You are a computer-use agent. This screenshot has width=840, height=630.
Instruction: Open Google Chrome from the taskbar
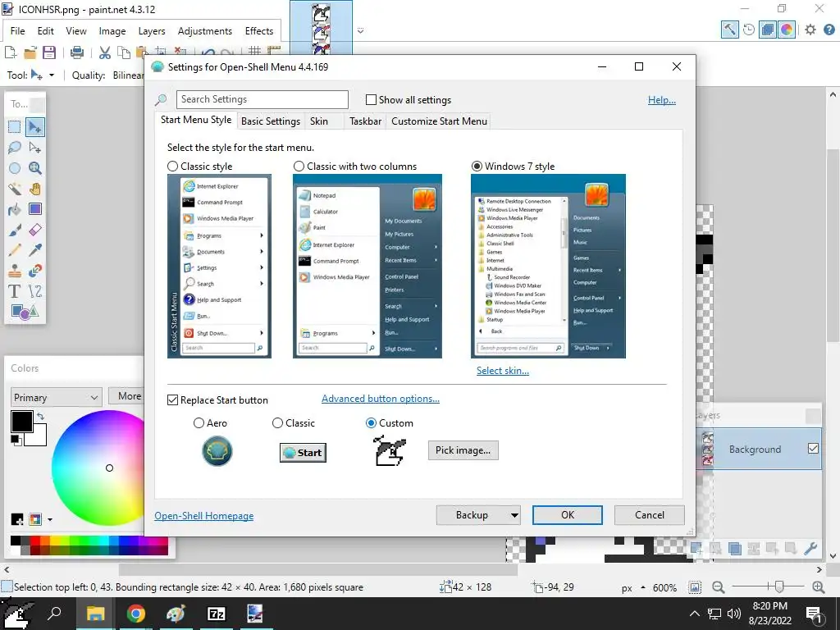click(x=136, y=614)
